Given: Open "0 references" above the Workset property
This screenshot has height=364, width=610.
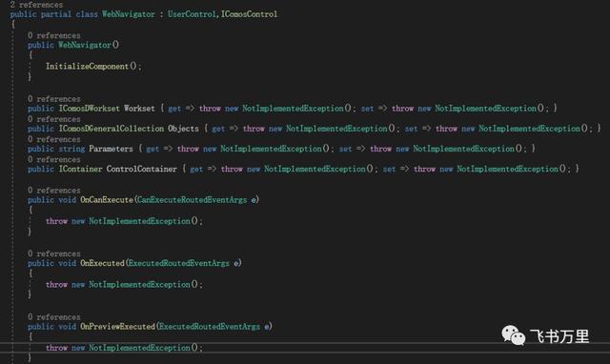Looking at the screenshot, I should coord(54,99).
